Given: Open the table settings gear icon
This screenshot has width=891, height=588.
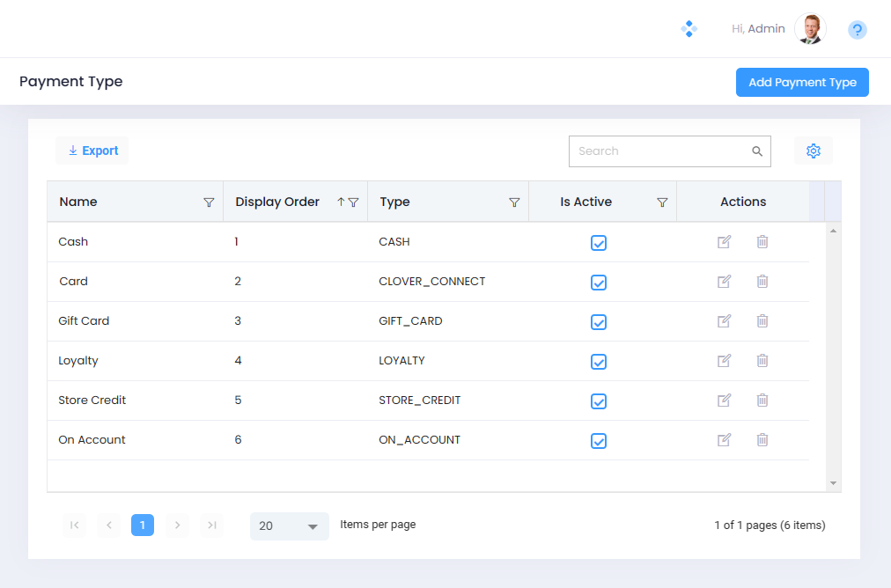Looking at the screenshot, I should (x=813, y=151).
